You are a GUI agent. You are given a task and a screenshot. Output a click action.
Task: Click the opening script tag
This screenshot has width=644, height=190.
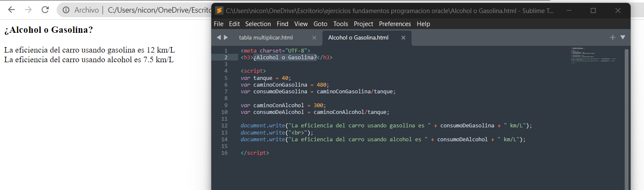pos(253,71)
